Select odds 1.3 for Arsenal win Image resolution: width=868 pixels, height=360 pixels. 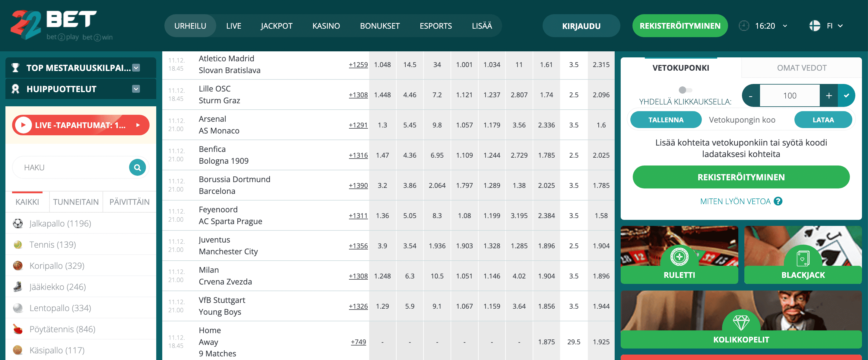[382, 125]
